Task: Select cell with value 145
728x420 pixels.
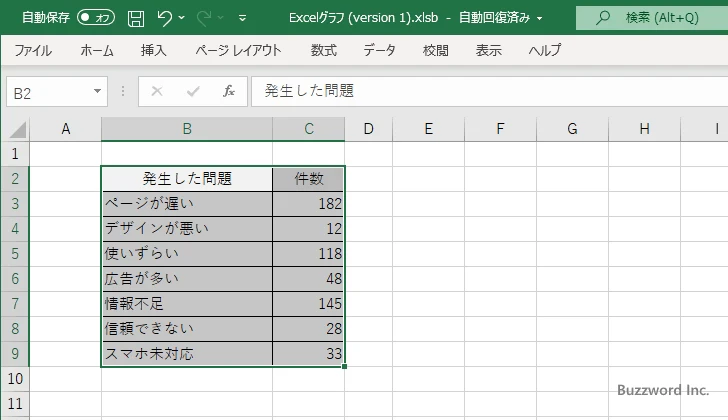Action: (309, 304)
